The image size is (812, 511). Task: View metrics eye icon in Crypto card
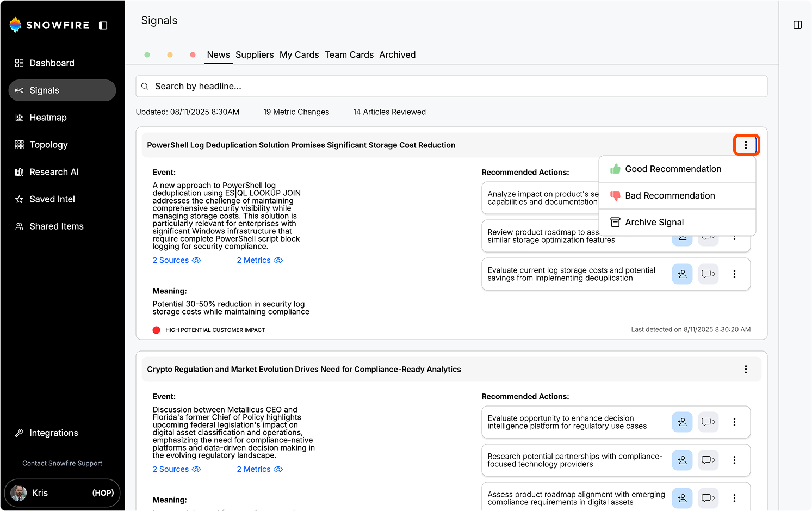278,470
